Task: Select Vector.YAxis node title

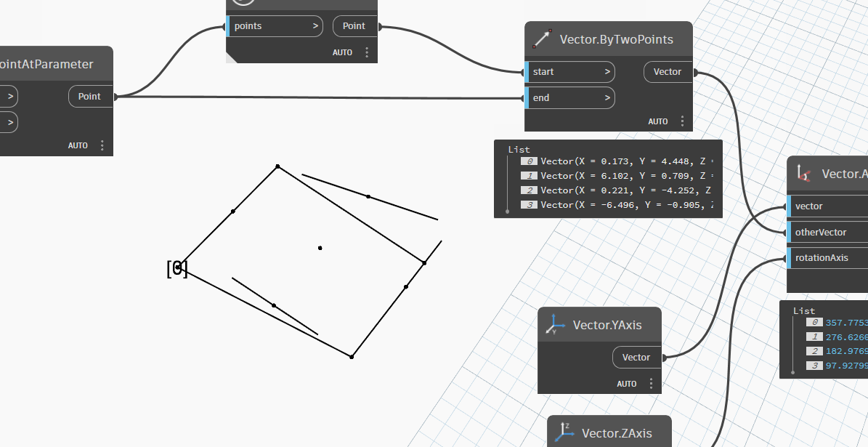Action: [x=607, y=325]
